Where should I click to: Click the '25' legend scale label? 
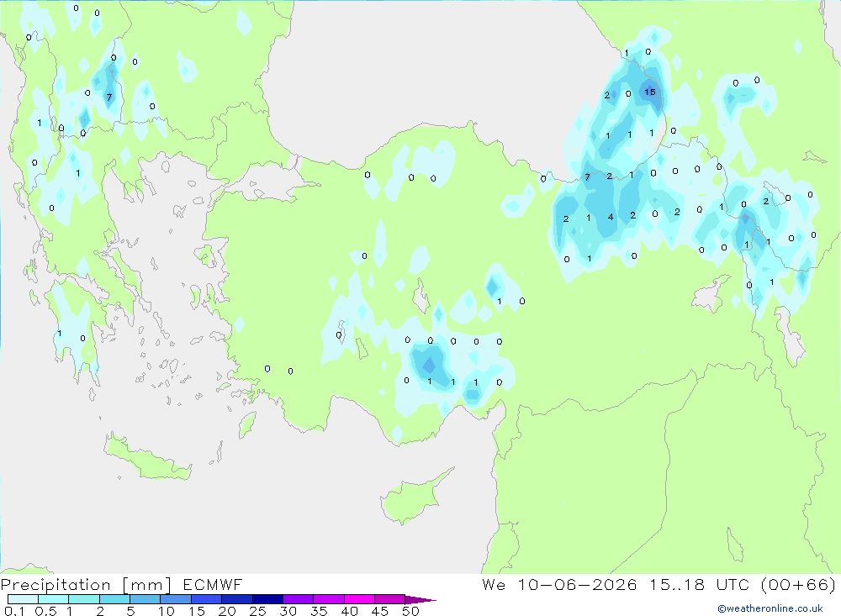click(x=257, y=611)
